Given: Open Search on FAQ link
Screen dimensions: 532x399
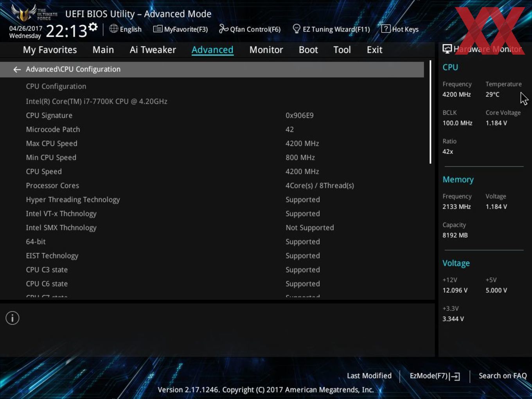Looking at the screenshot, I should tap(503, 376).
